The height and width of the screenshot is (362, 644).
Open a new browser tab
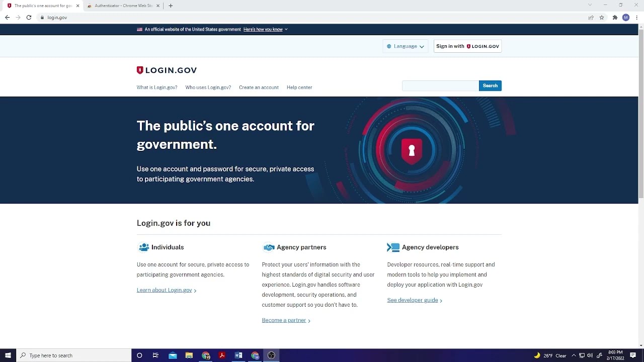click(171, 6)
